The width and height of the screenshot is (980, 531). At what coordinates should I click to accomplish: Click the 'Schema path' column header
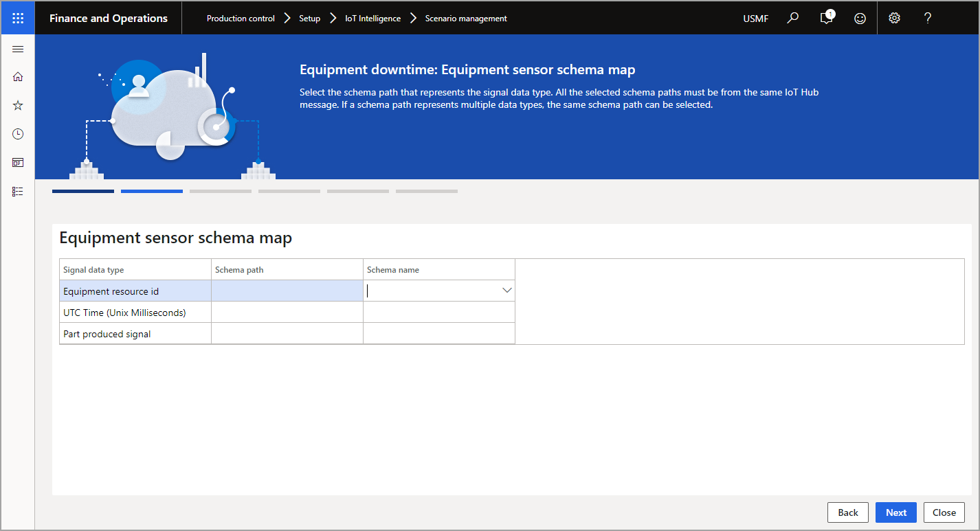tap(287, 269)
